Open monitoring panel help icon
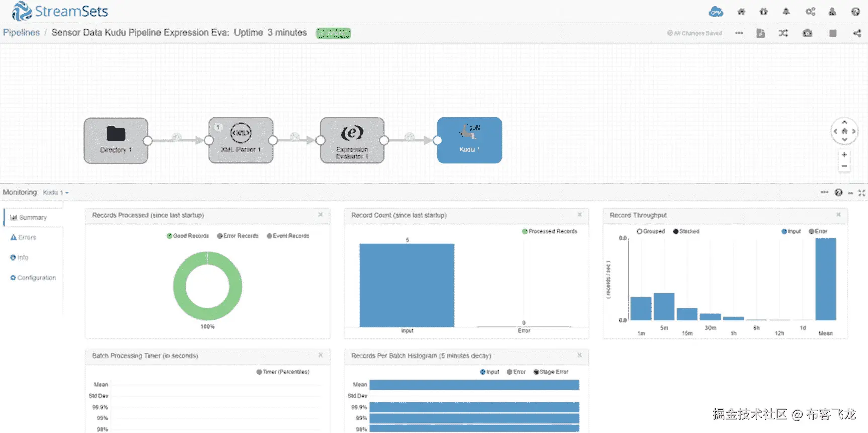Screen dimensions: 868x433 pos(838,192)
